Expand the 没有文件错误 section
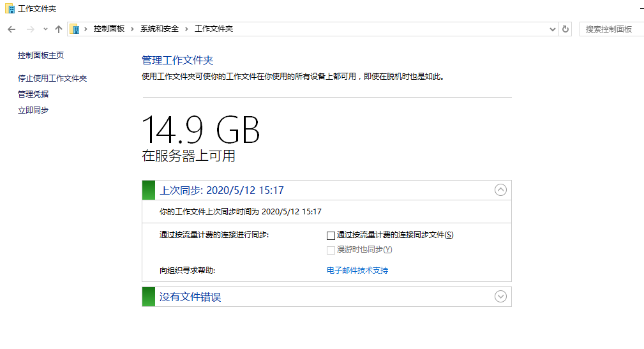This screenshot has height=349, width=644. coord(500,296)
